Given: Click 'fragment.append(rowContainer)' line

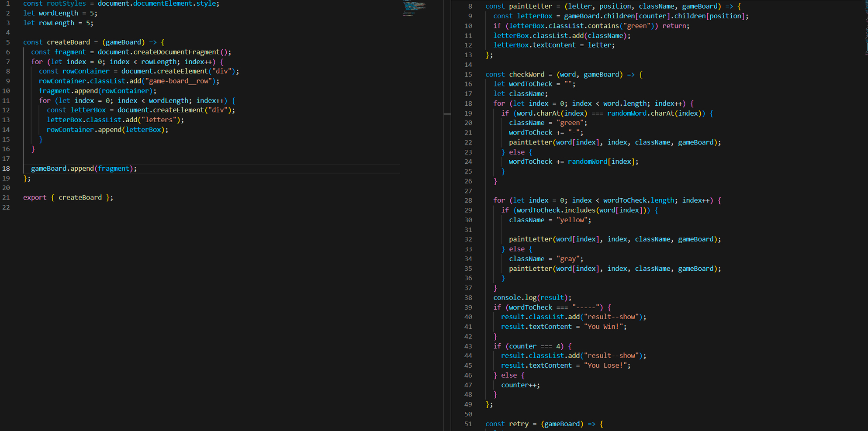Looking at the screenshot, I should tap(97, 91).
